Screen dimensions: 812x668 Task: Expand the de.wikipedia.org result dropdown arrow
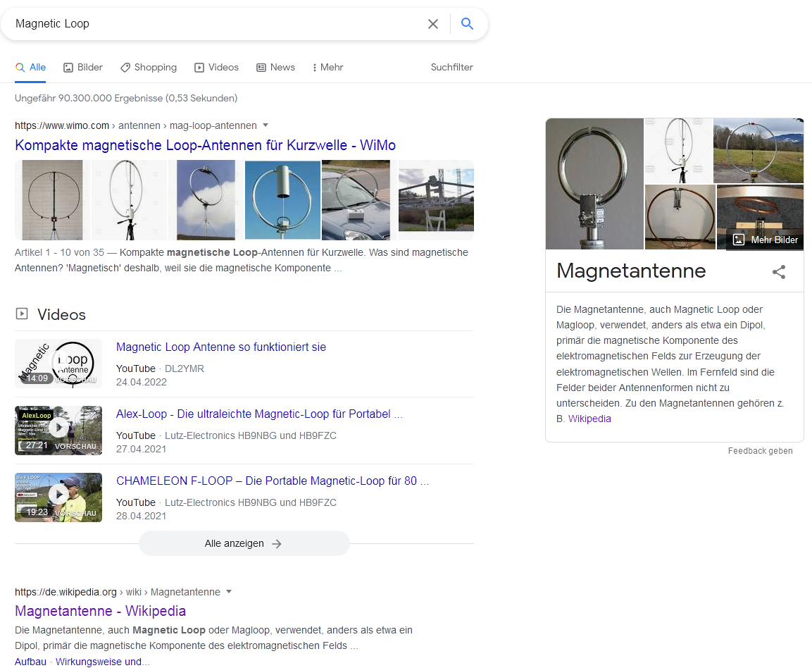click(x=229, y=591)
